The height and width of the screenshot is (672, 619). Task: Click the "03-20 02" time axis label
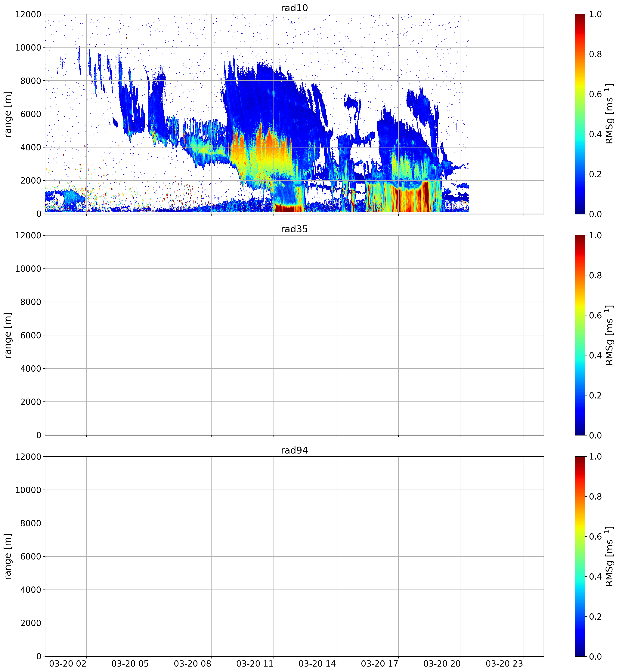click(68, 664)
